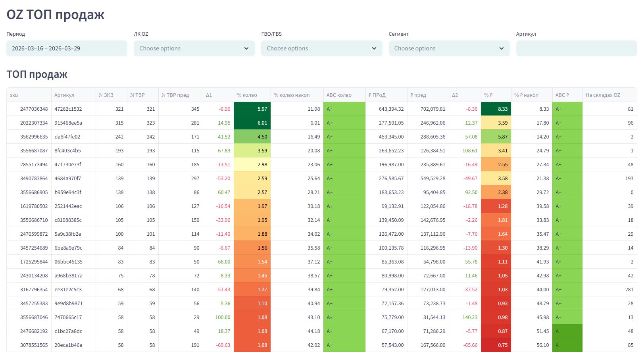Sort by ABC ₽ column header
The width and height of the screenshot is (644, 352).
[x=567, y=95]
